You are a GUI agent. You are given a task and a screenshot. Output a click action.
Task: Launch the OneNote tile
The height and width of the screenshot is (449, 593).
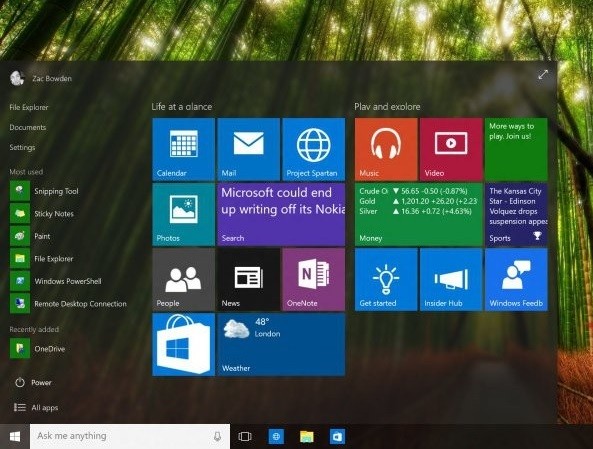(314, 280)
